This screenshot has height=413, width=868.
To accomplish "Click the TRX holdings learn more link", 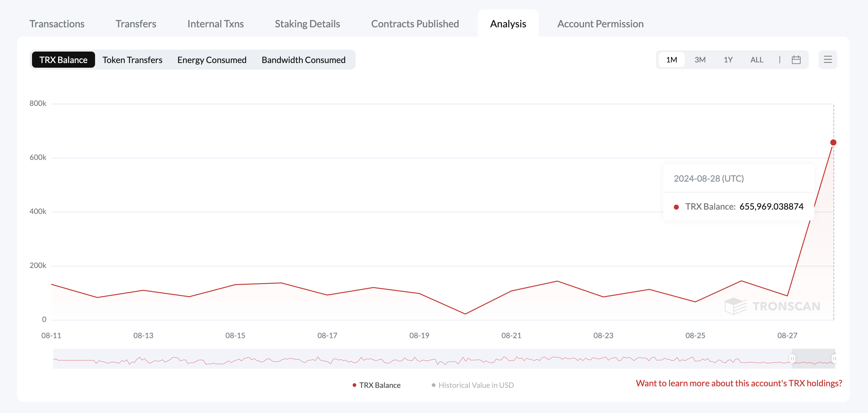I will coord(739,383).
